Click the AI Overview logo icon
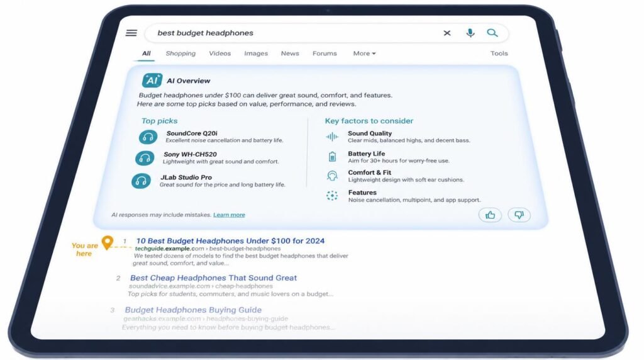This screenshot has height=360, width=644. 152,81
